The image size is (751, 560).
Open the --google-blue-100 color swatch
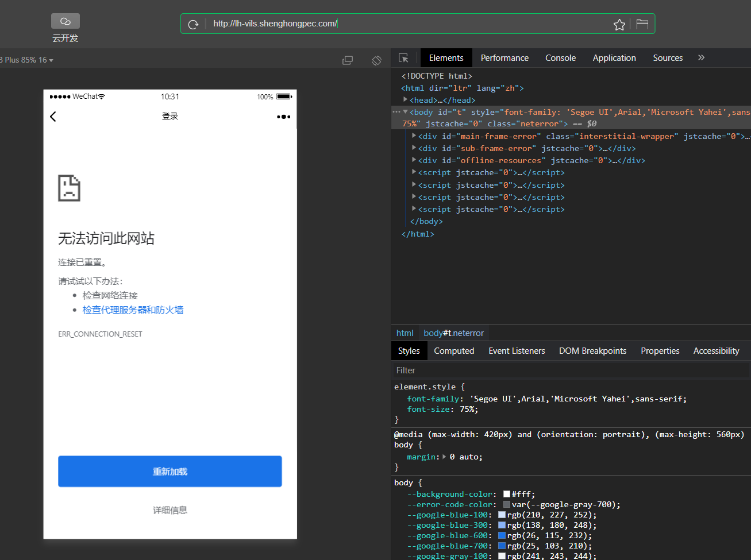pos(502,515)
